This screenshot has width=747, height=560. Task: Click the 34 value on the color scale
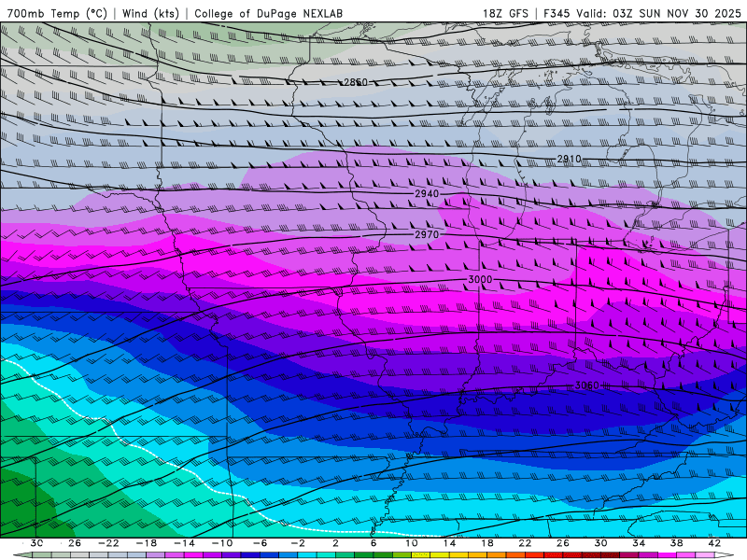(x=639, y=543)
